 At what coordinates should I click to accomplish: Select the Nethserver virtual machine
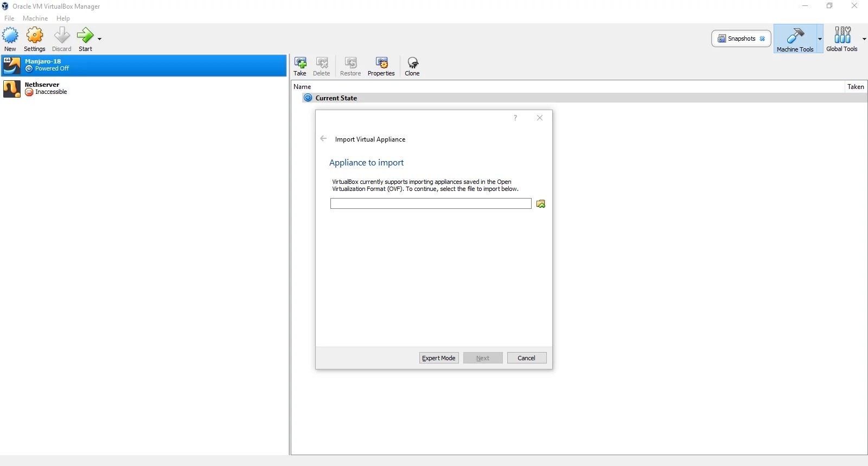coord(144,88)
